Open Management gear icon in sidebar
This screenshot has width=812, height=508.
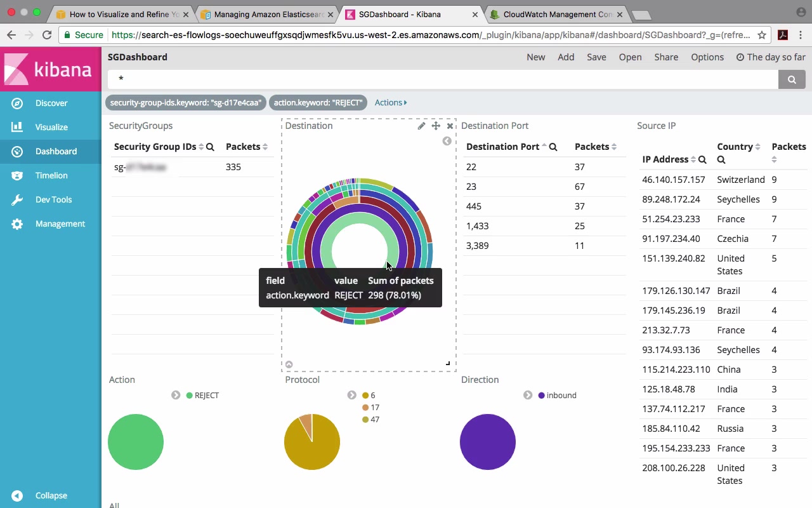point(17,224)
